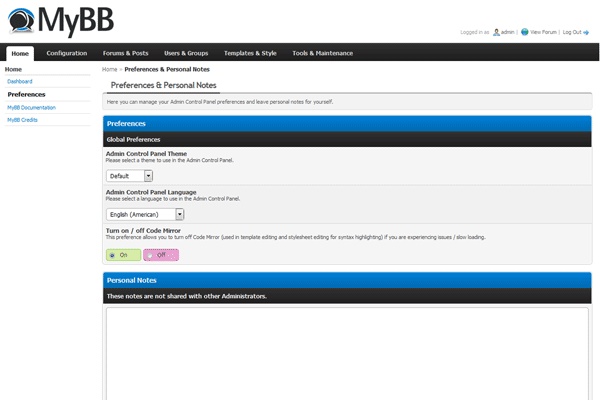Open Tools & Maintenance tab
This screenshot has width=600, height=400.
[323, 53]
